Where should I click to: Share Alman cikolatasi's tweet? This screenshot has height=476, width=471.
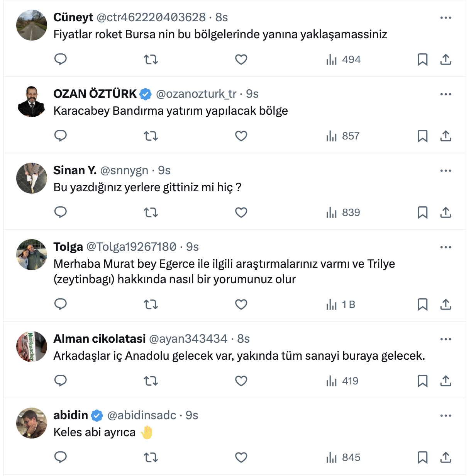pyautogui.click(x=446, y=381)
